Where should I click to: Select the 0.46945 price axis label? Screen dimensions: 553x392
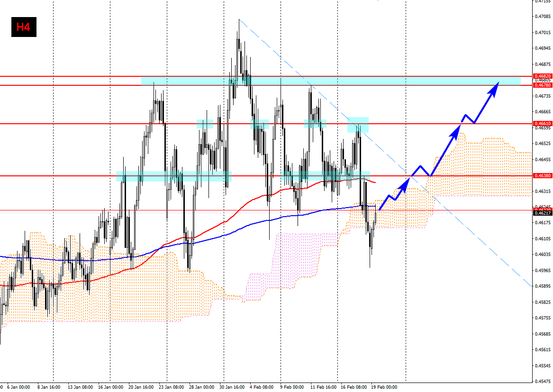(x=543, y=48)
